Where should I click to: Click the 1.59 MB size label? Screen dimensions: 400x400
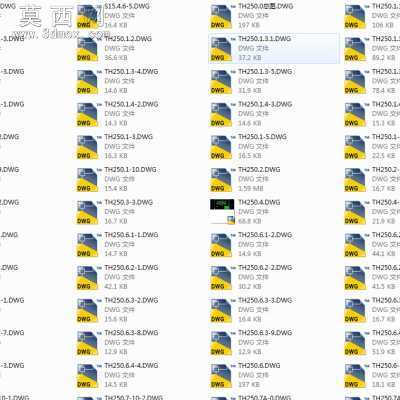(x=251, y=189)
